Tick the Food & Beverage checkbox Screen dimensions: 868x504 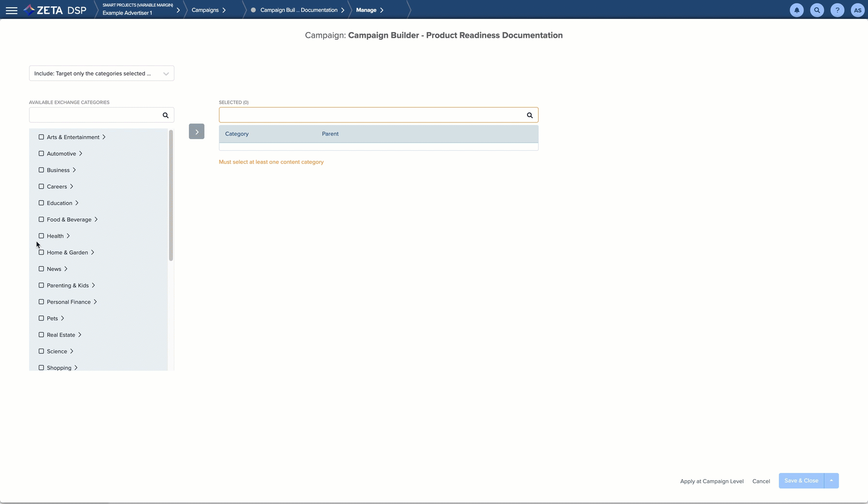[41, 220]
